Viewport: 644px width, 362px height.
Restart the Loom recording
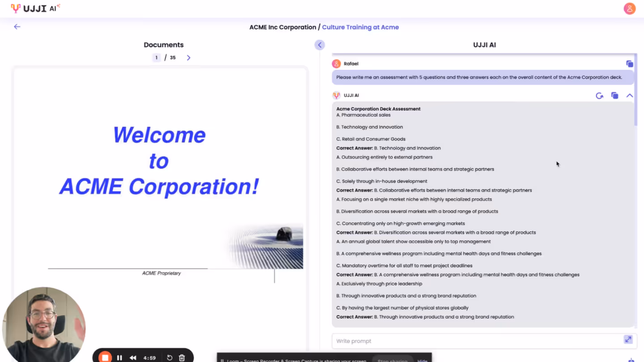169,358
